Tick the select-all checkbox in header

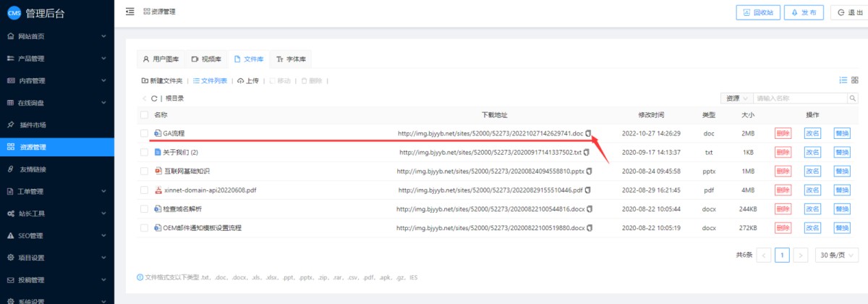pyautogui.click(x=144, y=114)
